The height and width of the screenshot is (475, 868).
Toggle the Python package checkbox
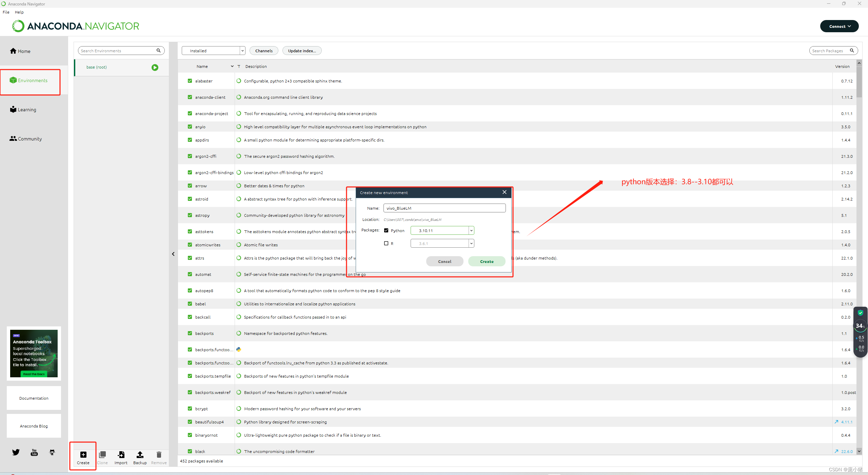pos(386,230)
